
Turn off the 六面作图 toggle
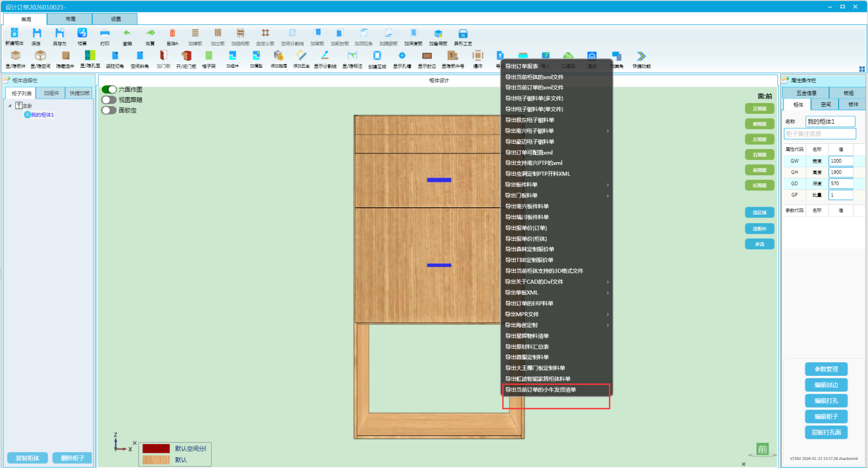[109, 89]
